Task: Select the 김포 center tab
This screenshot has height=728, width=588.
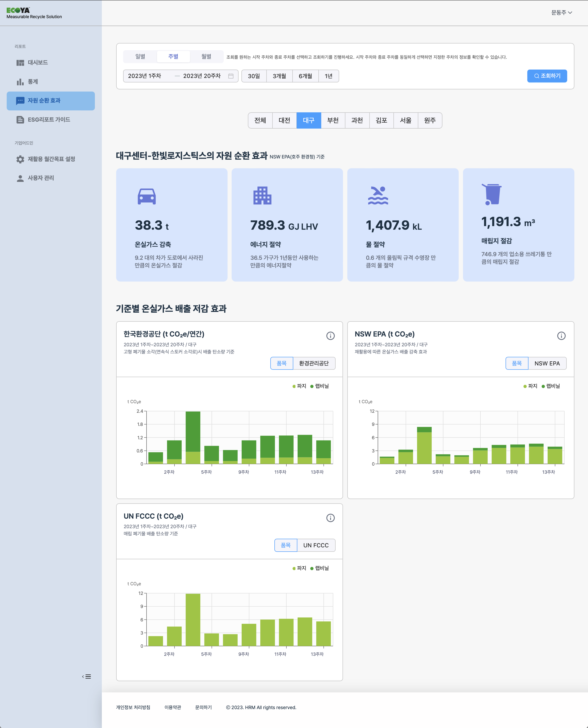Action: [x=381, y=120]
